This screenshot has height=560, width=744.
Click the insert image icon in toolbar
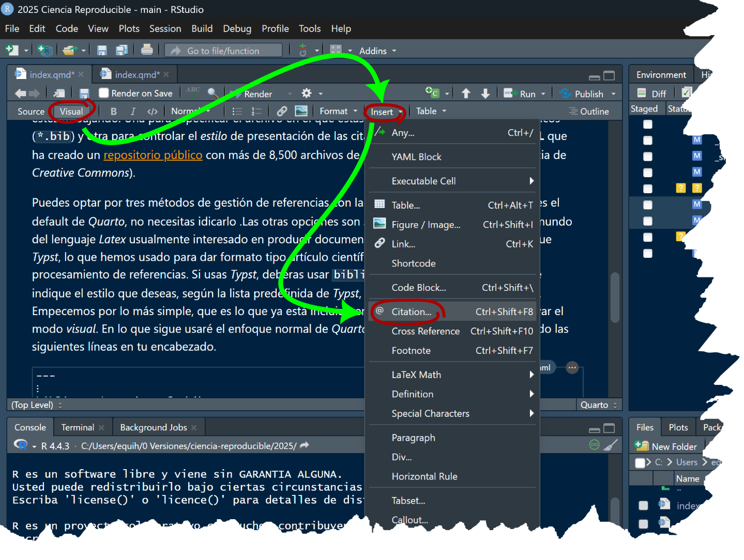coord(301,112)
